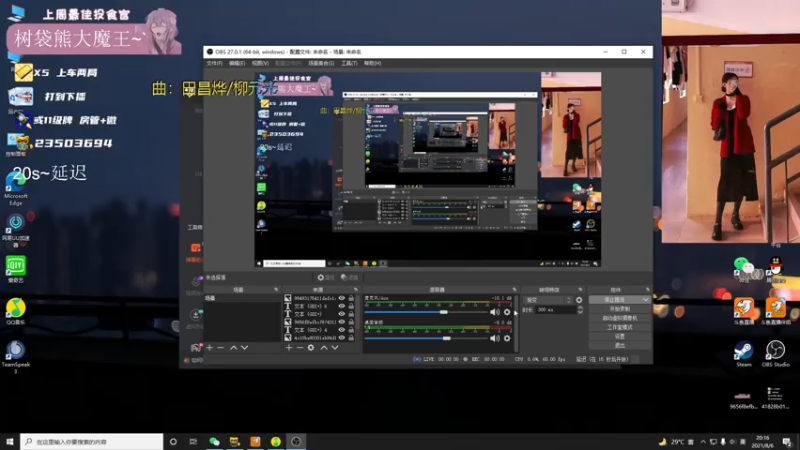Open the 场景集合 menu in OBS
The image size is (800, 450).
pyautogui.click(x=321, y=63)
